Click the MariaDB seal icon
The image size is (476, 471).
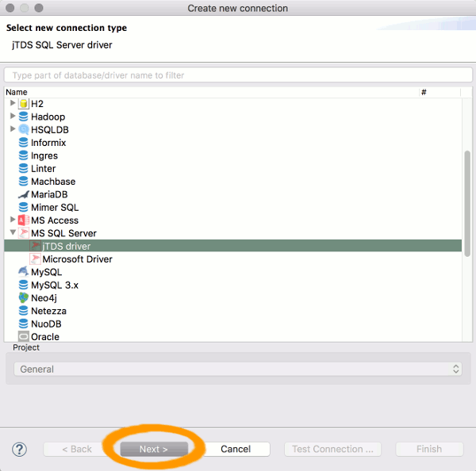23,194
